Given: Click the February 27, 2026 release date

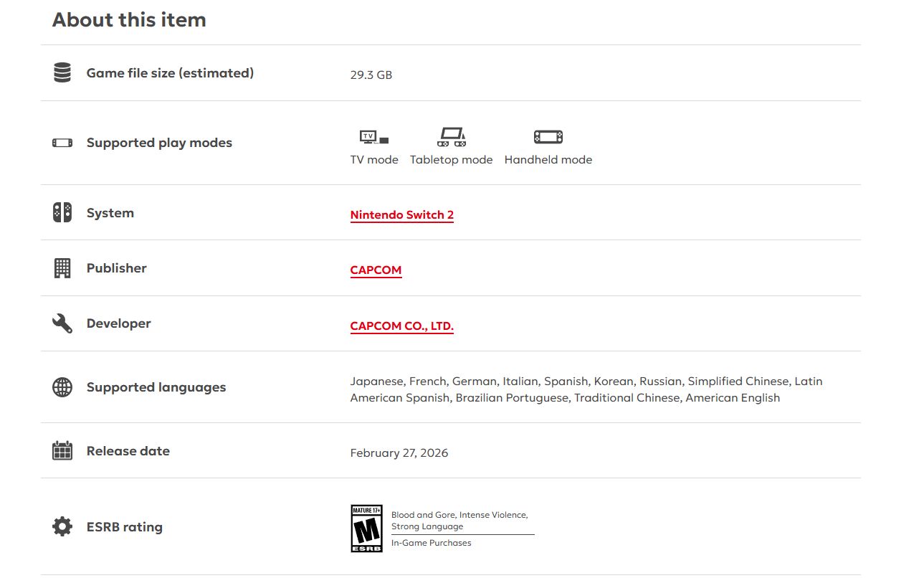Looking at the screenshot, I should pyautogui.click(x=399, y=453).
